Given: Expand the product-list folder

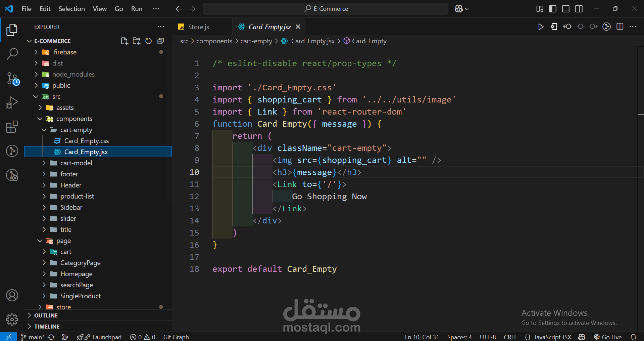Looking at the screenshot, I should point(98,196).
